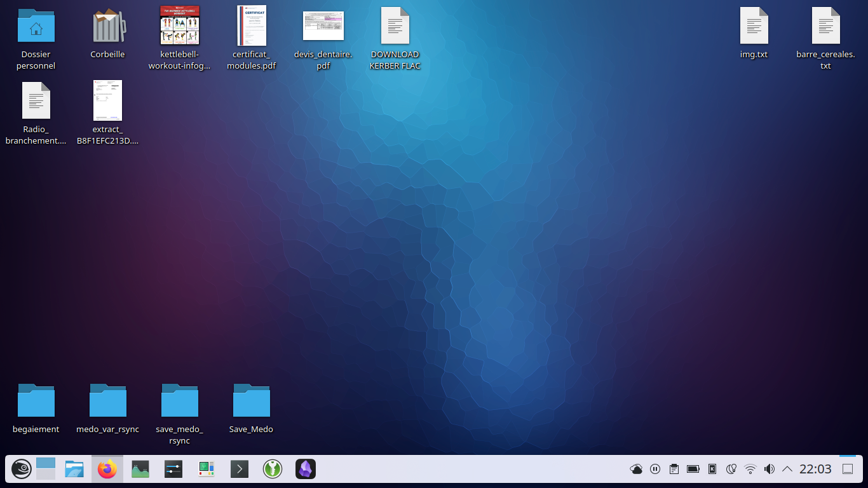This screenshot has width=868, height=488.
Task: Open the openSUSE application launcher menu
Action: [21, 470]
